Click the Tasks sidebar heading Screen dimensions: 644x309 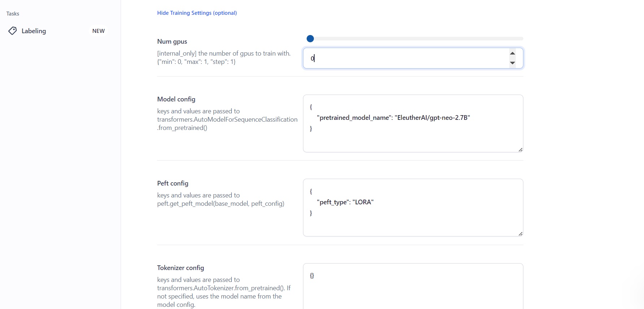click(x=13, y=14)
